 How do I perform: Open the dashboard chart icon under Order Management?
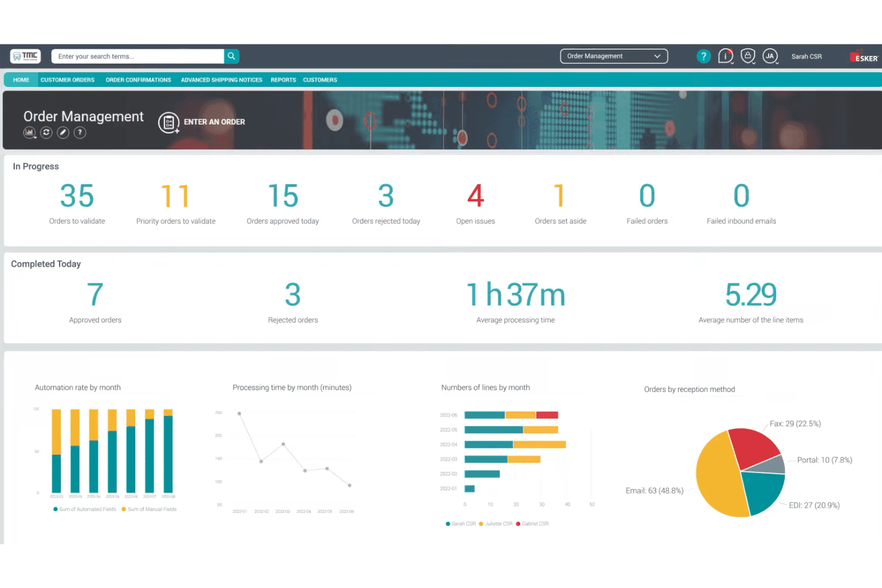click(29, 132)
